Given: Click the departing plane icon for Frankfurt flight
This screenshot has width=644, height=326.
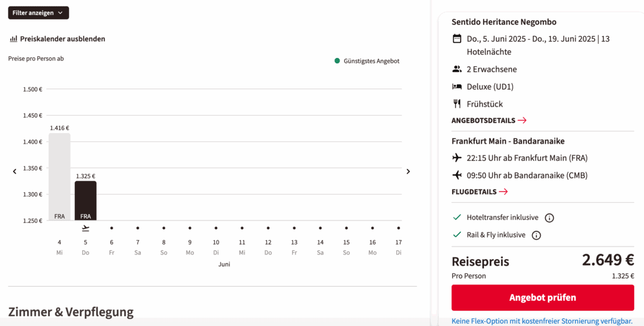Looking at the screenshot, I should [457, 158].
